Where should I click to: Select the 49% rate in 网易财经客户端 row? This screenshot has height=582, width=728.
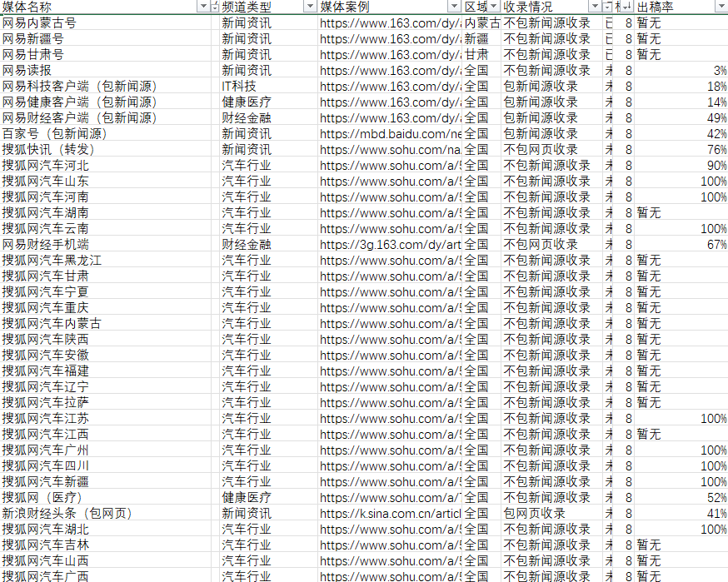click(681, 117)
